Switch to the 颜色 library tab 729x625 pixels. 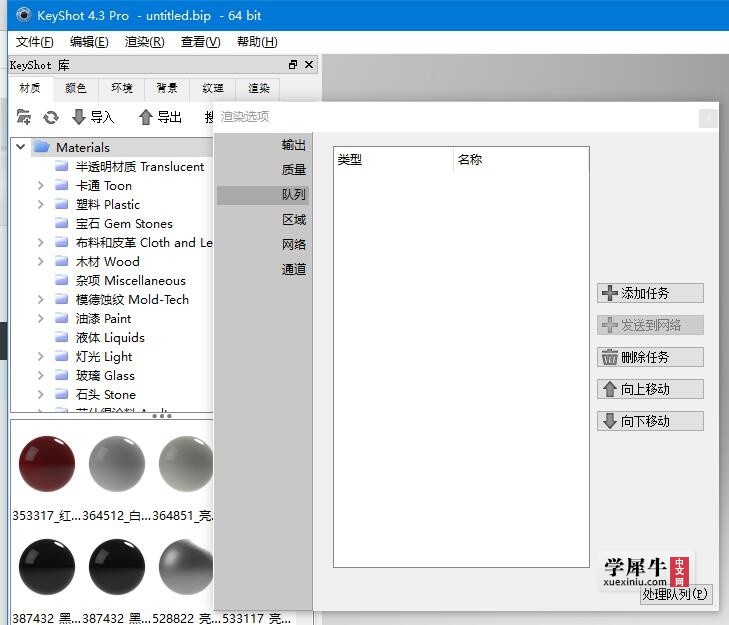[76, 88]
